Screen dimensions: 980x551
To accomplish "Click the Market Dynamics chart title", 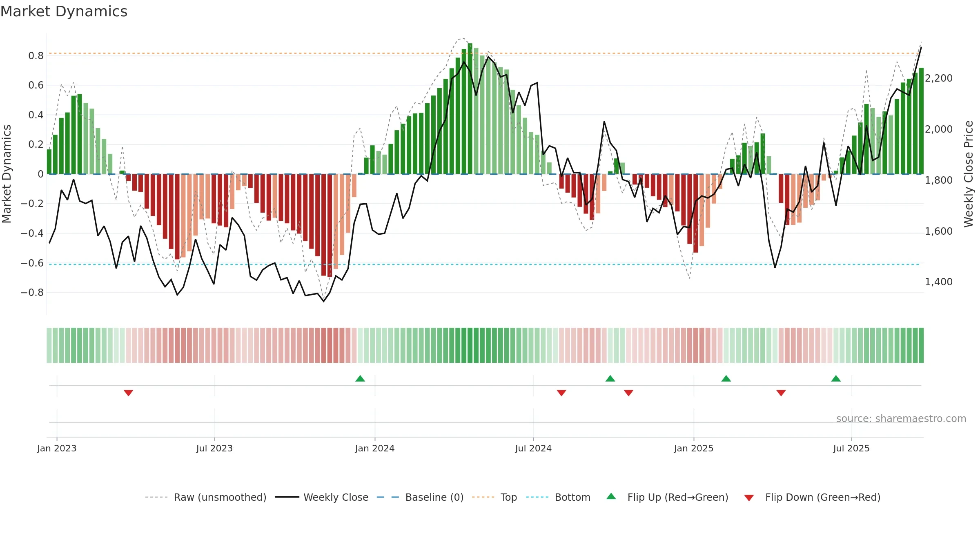I will point(64,11).
